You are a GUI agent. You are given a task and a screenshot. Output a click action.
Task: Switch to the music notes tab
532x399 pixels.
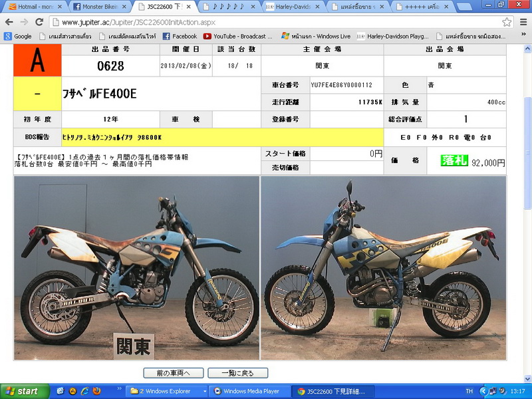pos(228,7)
